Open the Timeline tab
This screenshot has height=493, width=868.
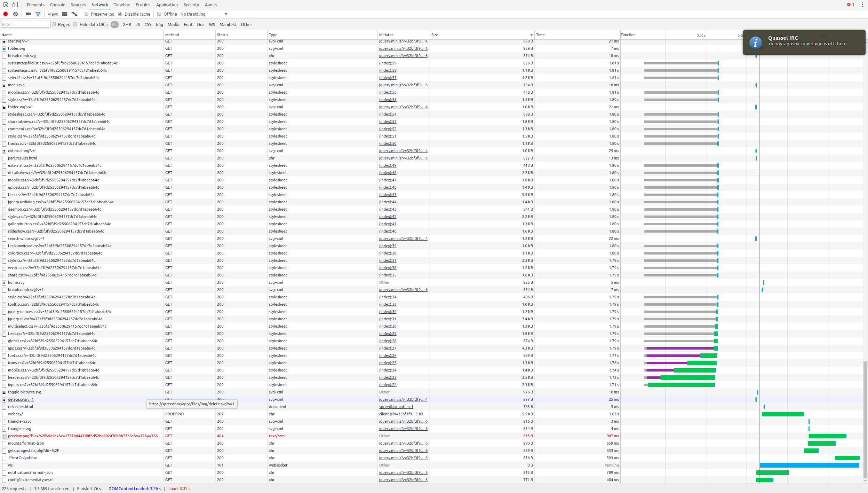tap(122, 5)
